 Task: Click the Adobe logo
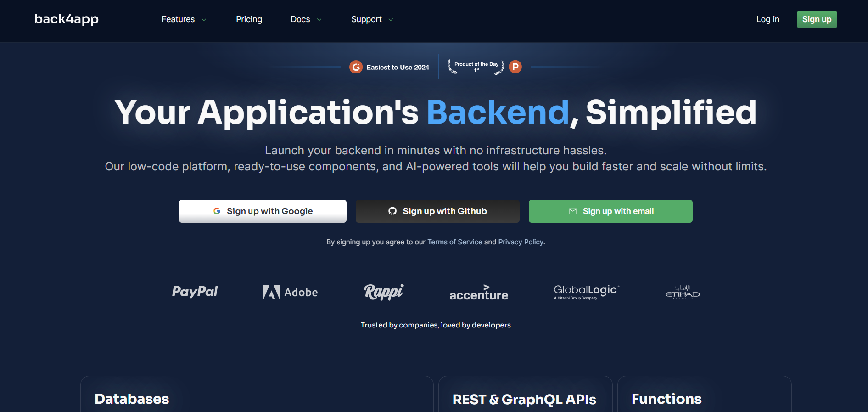[x=290, y=292]
